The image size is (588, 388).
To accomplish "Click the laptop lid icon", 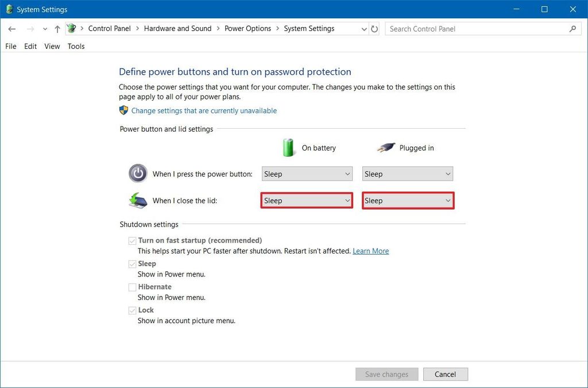I will coord(138,200).
